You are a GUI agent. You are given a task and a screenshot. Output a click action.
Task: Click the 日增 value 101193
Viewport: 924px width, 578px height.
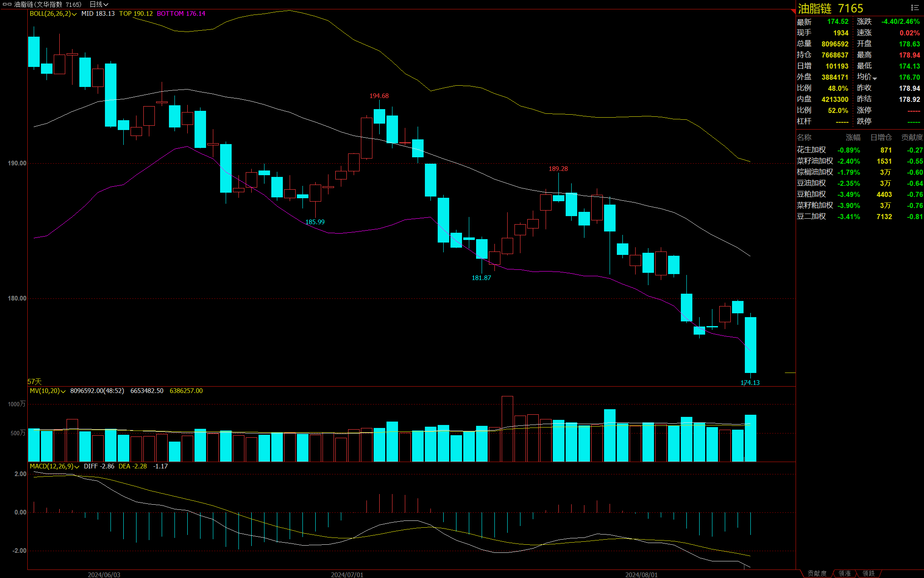pos(837,66)
